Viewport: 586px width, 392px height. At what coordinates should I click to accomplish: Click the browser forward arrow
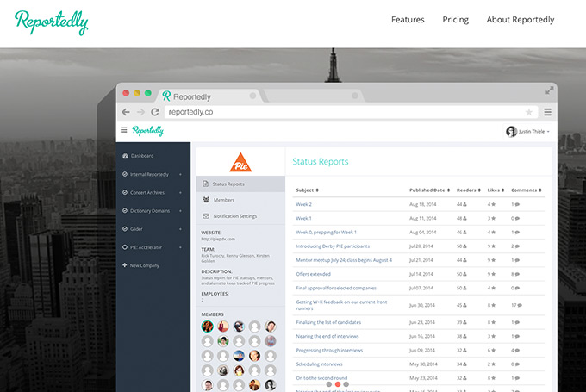pyautogui.click(x=140, y=112)
